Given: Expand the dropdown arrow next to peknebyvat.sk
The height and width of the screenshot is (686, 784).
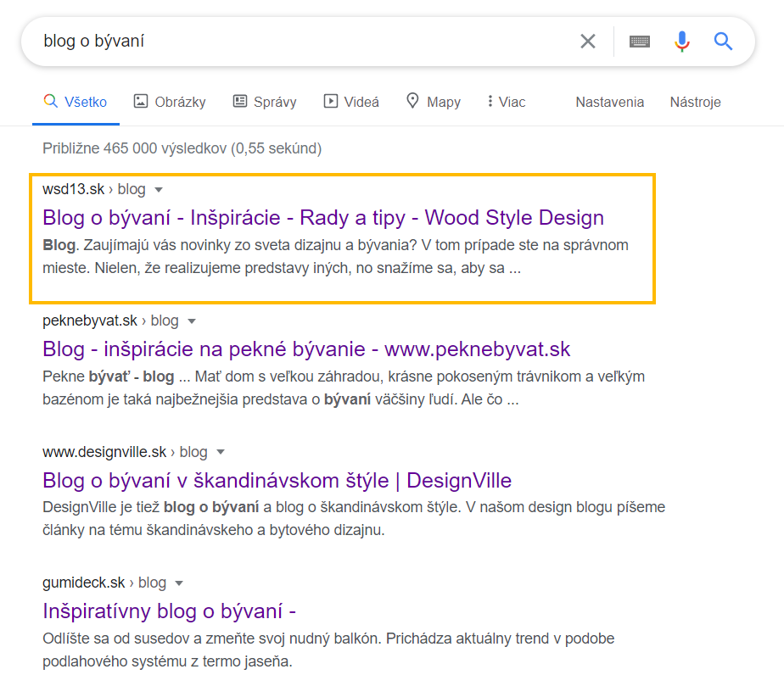Looking at the screenshot, I should [192, 321].
